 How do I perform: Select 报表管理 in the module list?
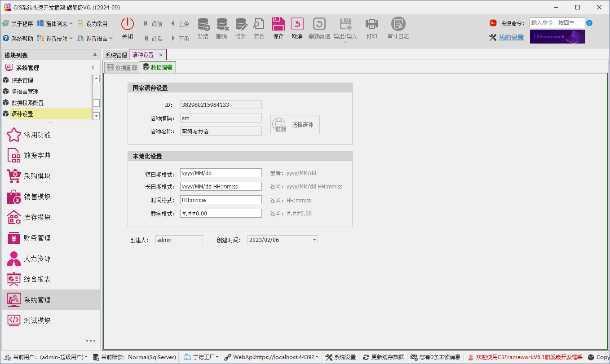[x=47, y=80]
